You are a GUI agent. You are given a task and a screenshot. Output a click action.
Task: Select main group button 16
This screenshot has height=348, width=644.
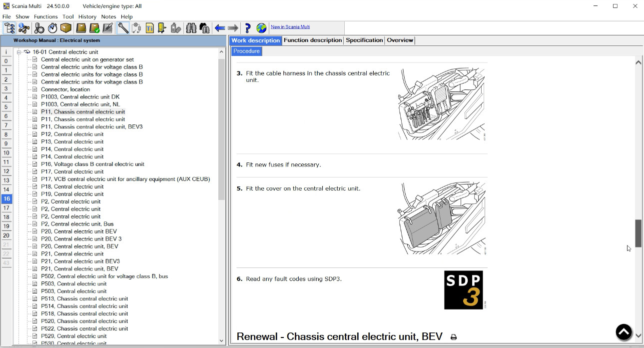coord(6,199)
